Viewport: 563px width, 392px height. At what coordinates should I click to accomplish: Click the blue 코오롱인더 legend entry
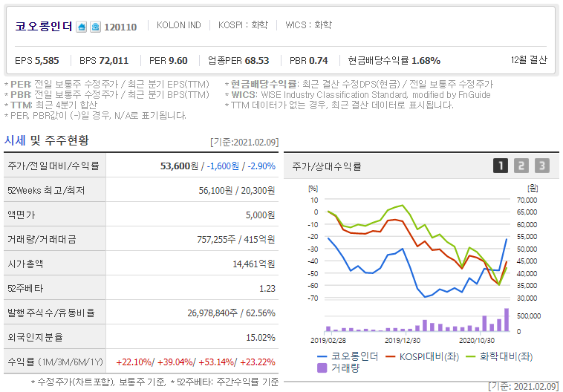click(x=348, y=356)
